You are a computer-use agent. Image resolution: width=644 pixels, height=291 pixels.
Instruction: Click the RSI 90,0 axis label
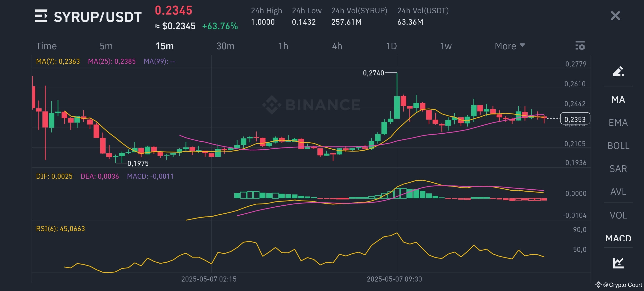[579, 230]
